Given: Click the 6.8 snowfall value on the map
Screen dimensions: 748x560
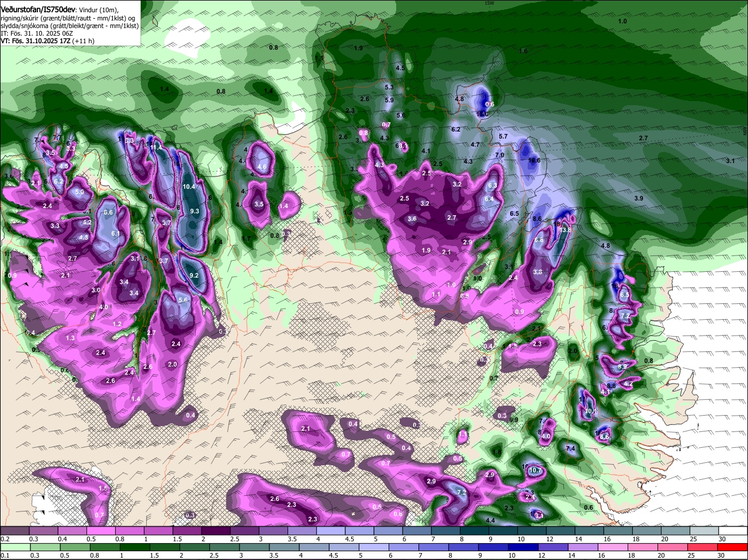Looking at the screenshot, I should 539,240.
